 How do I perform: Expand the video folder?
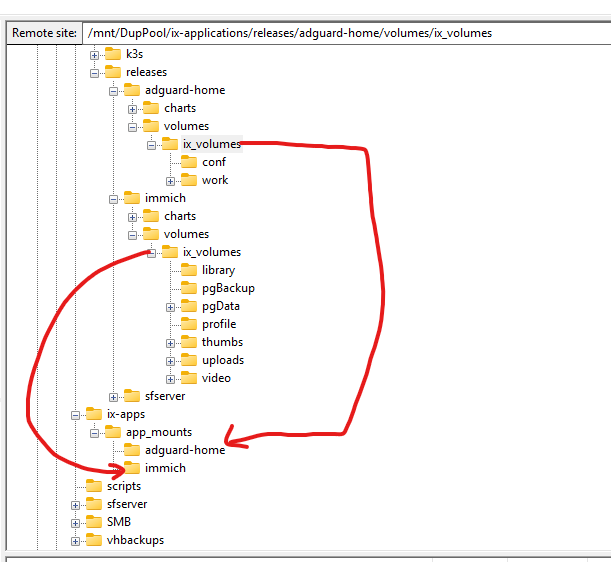[170, 379]
